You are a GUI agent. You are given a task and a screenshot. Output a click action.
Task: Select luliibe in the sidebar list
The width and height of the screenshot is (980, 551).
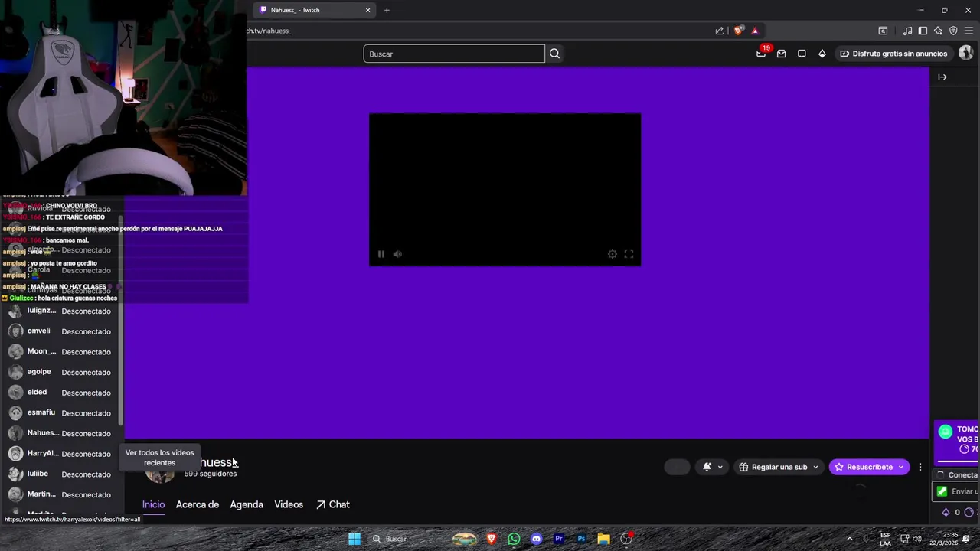(61, 474)
